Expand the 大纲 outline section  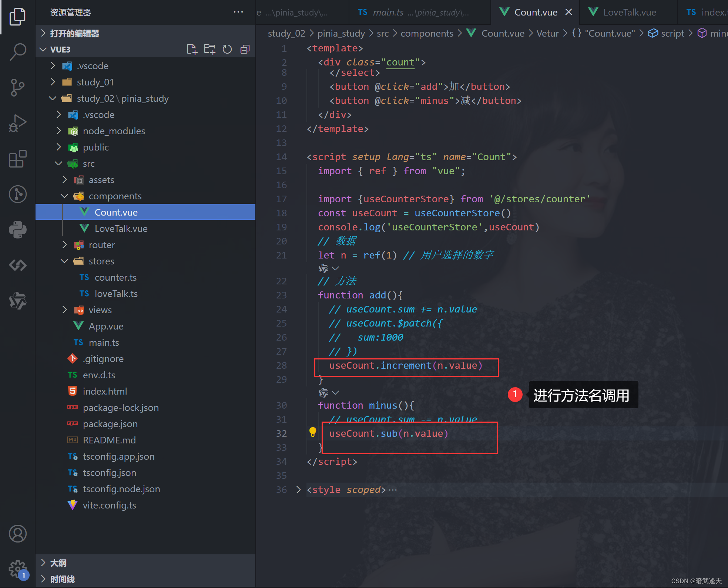[145, 563]
